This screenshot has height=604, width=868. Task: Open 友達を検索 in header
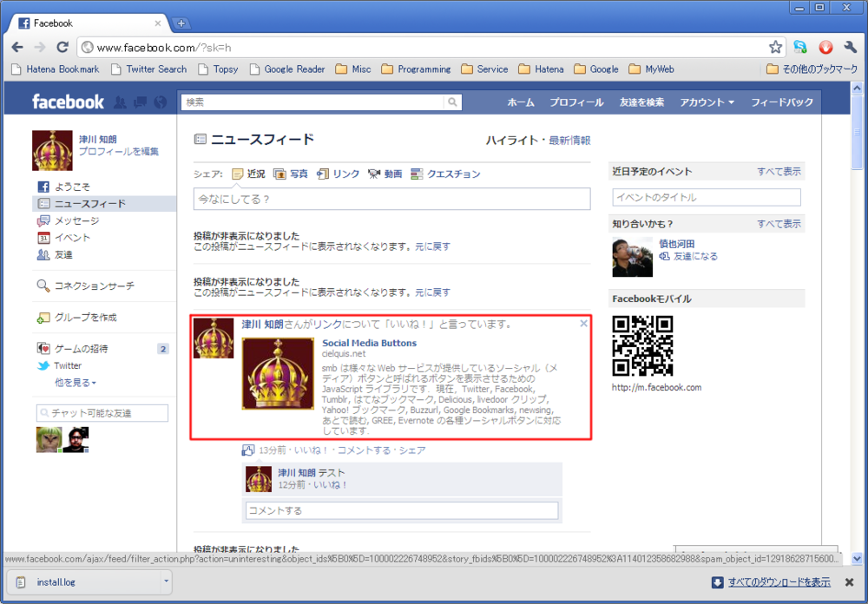click(x=641, y=102)
